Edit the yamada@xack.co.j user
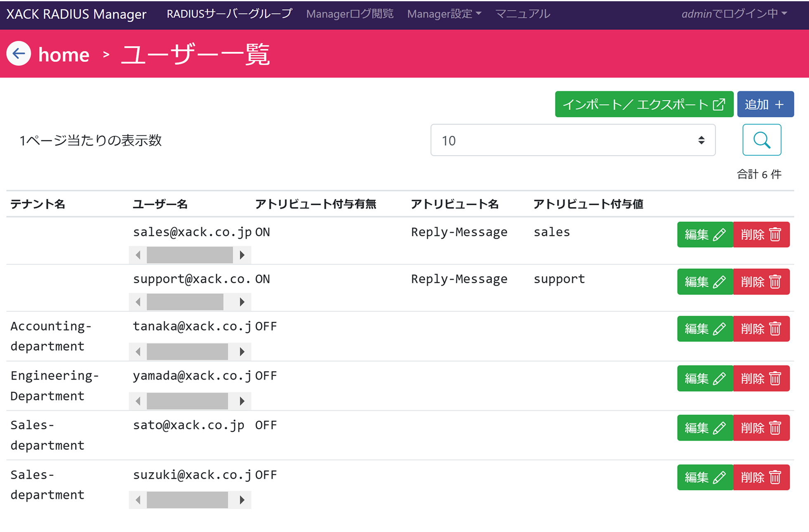809x532 pixels. [x=705, y=378]
